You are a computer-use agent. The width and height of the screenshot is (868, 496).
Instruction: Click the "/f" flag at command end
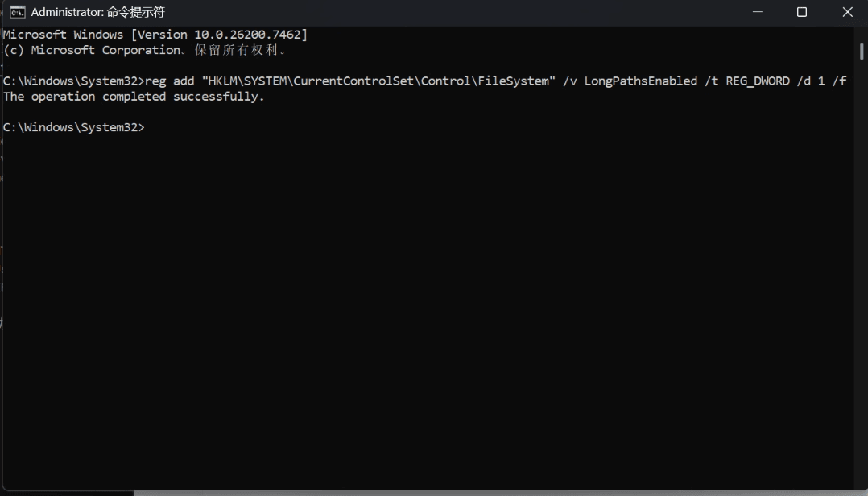pyautogui.click(x=840, y=81)
